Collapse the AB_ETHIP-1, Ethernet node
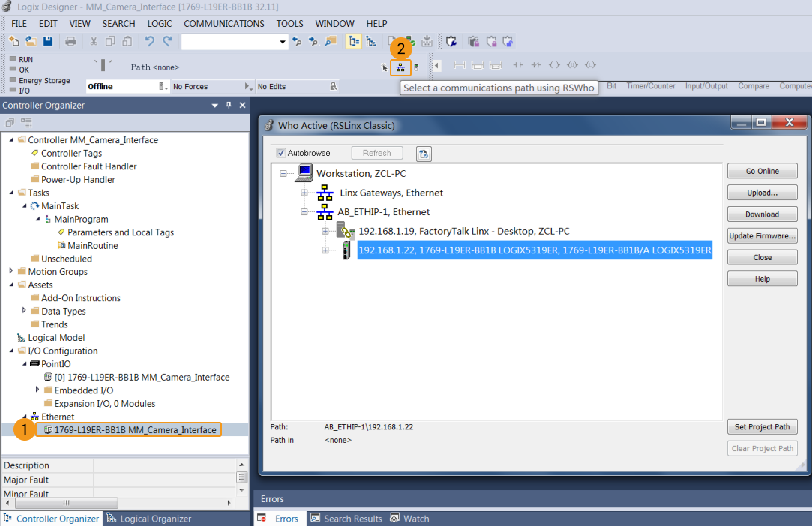Screen dimensions: 812x526 [x=304, y=212]
